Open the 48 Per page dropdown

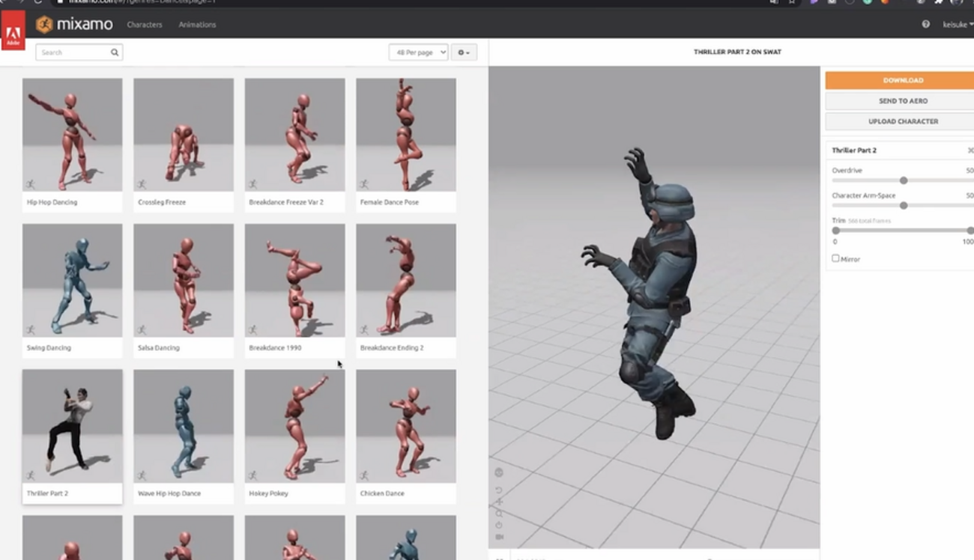coord(418,52)
